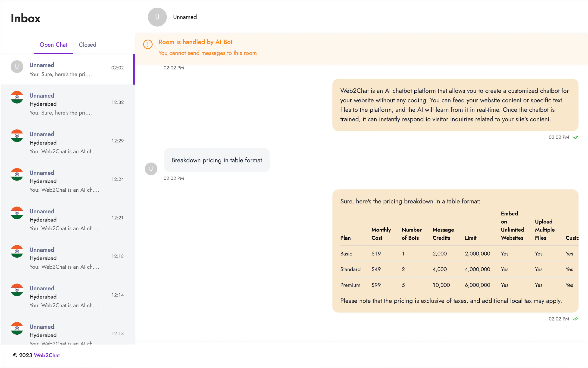Click the India flag avatar on the 12:13 conversation
This screenshot has width=588, height=368.
16,328
